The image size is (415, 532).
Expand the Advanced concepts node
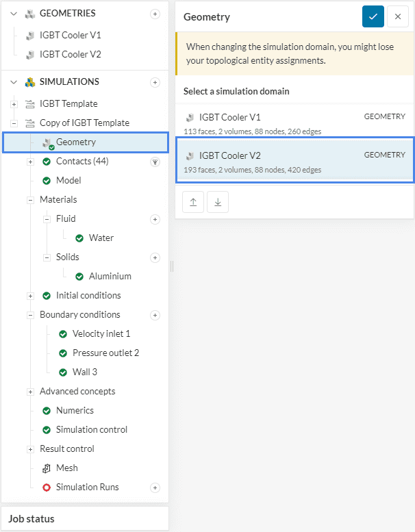(30, 392)
